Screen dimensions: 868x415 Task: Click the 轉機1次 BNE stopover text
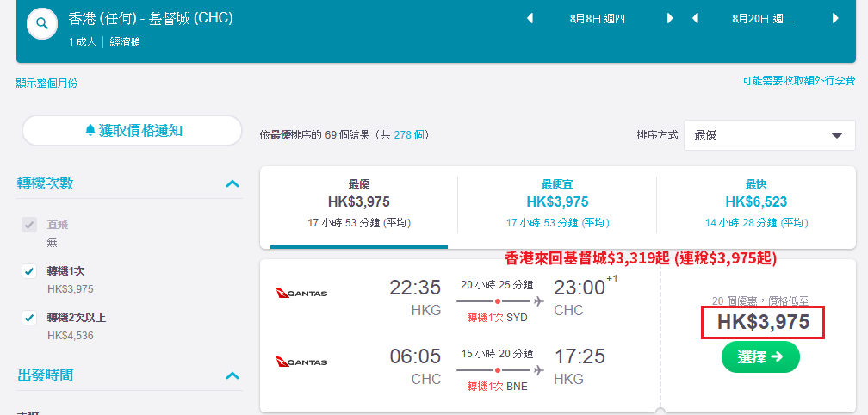click(x=497, y=387)
